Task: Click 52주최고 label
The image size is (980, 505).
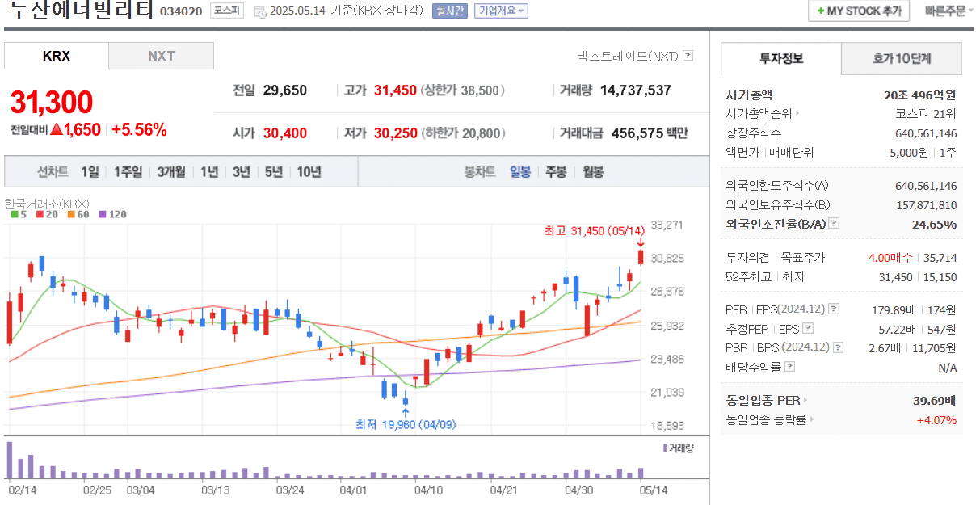Action: click(x=748, y=276)
